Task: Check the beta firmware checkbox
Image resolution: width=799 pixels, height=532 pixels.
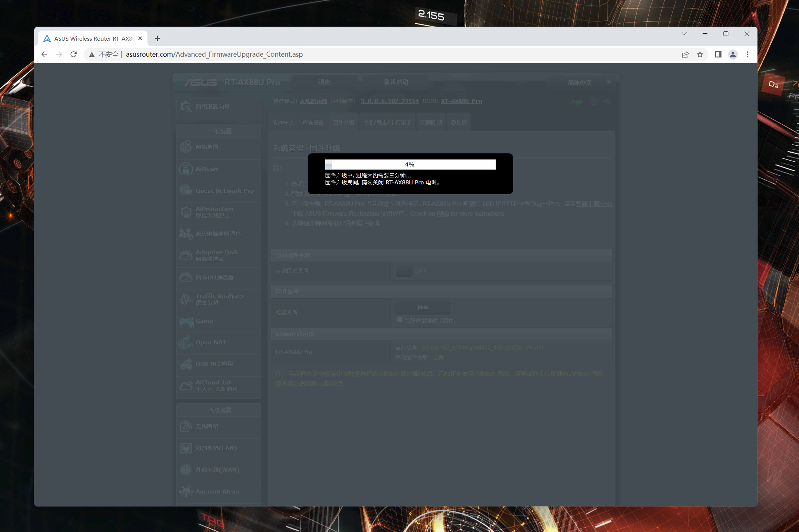Action: pos(400,320)
